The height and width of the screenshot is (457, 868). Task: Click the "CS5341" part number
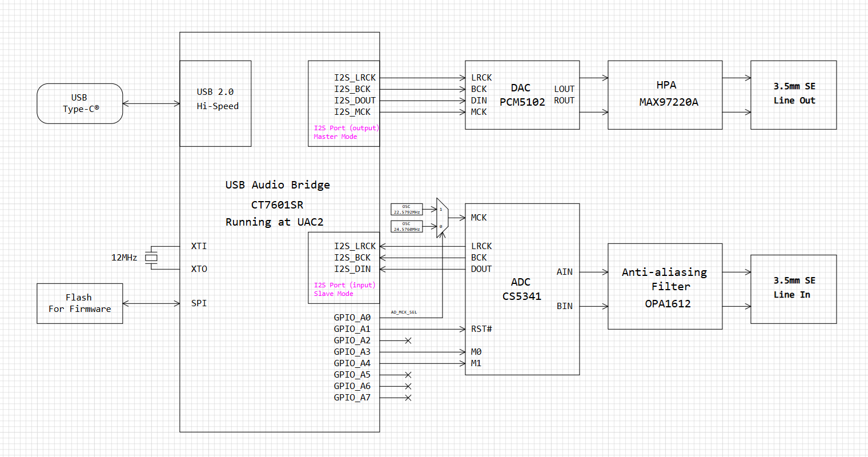pos(521,296)
